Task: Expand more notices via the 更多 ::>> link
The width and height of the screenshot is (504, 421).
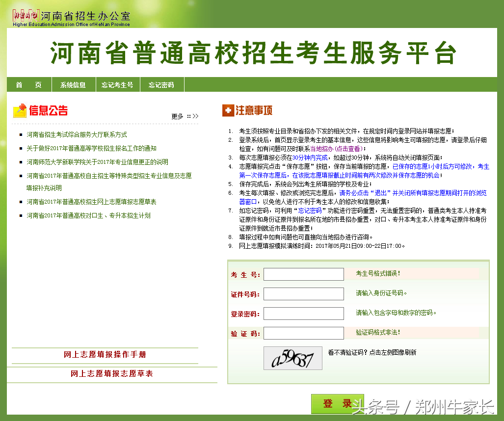Action: 185,116
